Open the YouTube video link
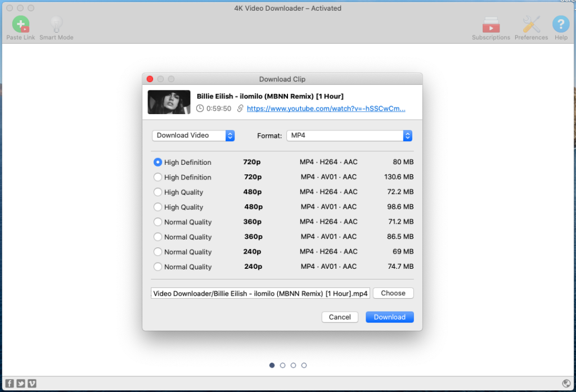 (326, 108)
